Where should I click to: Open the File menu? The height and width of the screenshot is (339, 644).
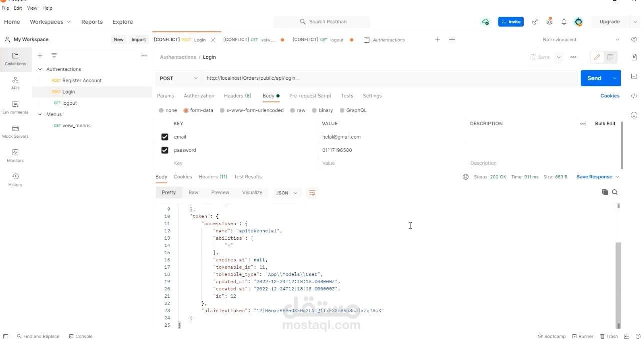(x=5, y=8)
